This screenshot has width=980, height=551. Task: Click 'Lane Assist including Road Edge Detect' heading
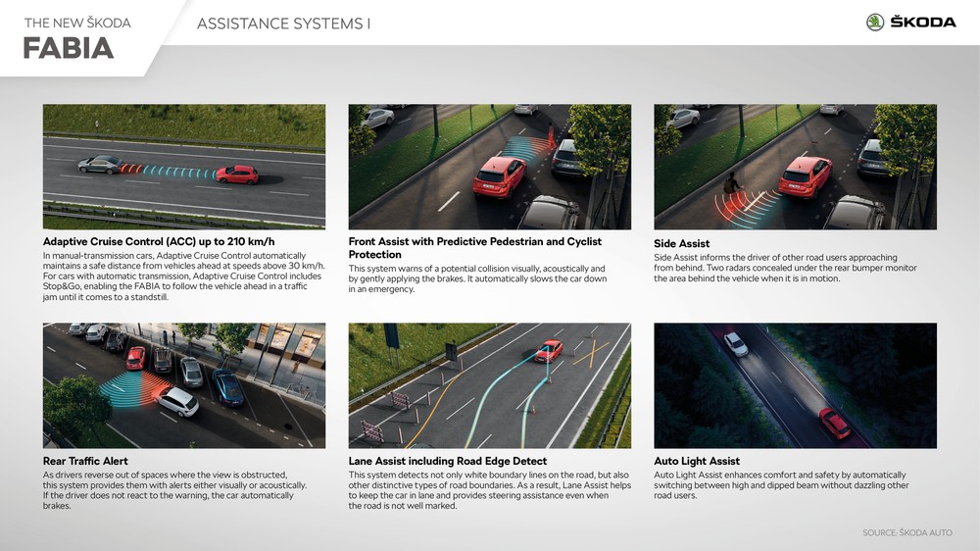click(x=448, y=461)
